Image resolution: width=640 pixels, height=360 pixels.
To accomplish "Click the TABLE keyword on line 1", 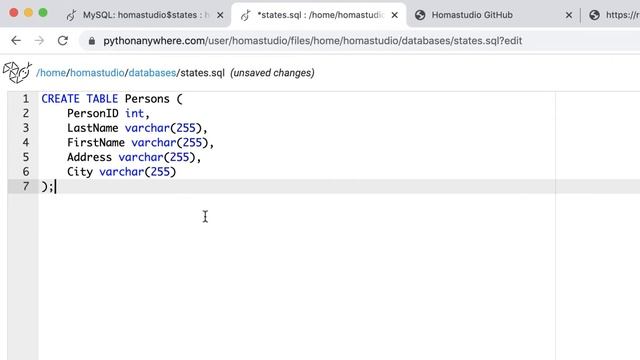I will tap(102, 99).
